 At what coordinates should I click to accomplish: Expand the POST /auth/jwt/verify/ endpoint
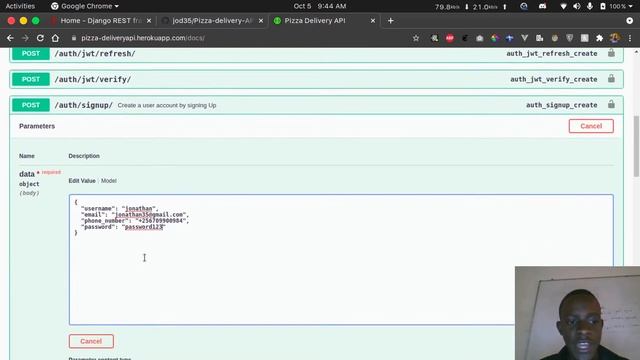point(316,79)
